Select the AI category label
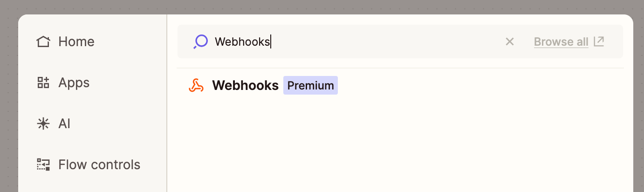 [64, 124]
